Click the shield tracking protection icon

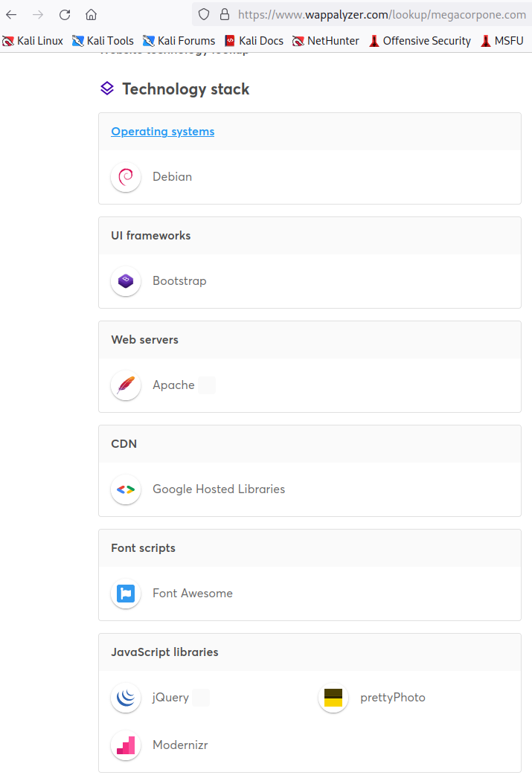pos(205,14)
